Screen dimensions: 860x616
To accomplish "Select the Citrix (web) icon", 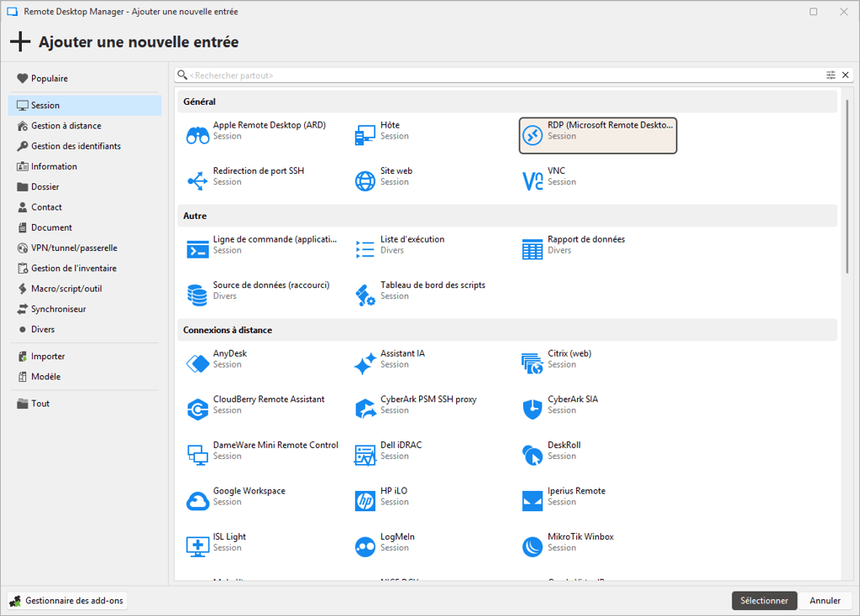I will pos(532,363).
